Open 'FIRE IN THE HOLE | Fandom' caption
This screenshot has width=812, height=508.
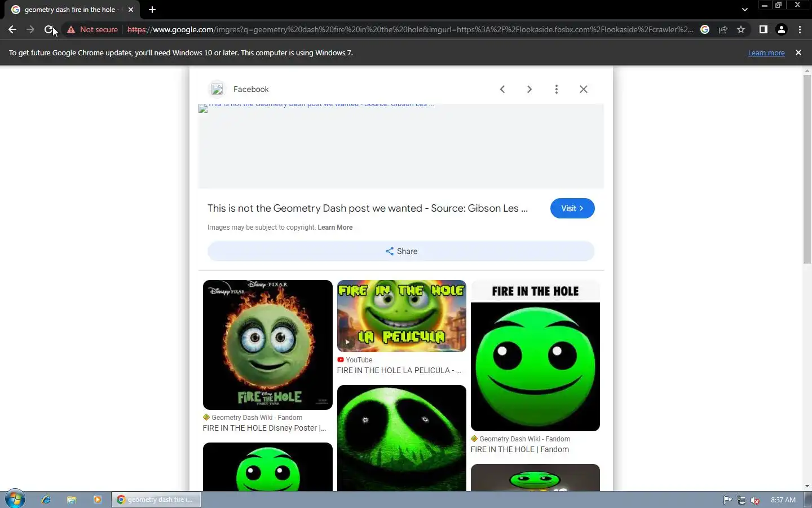point(520,449)
